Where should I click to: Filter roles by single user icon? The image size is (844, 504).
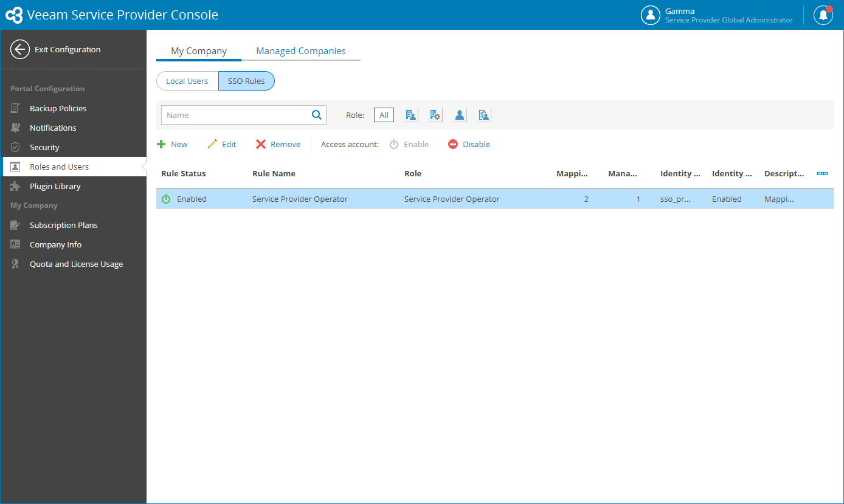pos(460,115)
